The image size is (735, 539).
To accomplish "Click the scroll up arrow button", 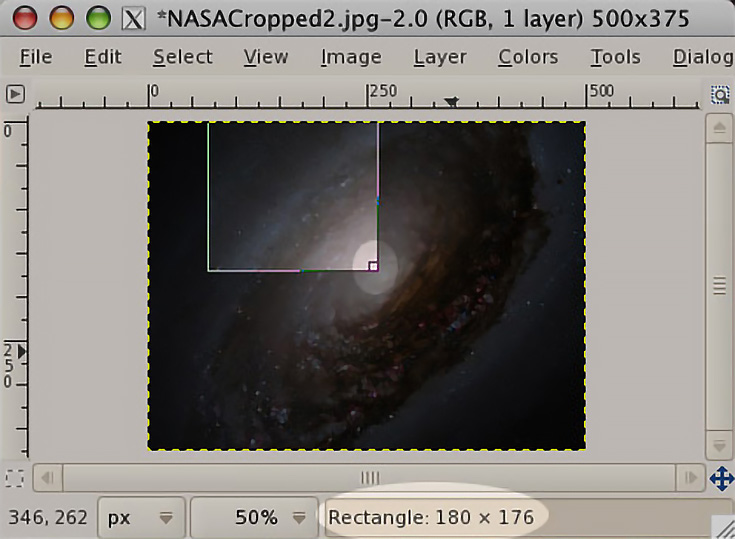I will pyautogui.click(x=720, y=127).
